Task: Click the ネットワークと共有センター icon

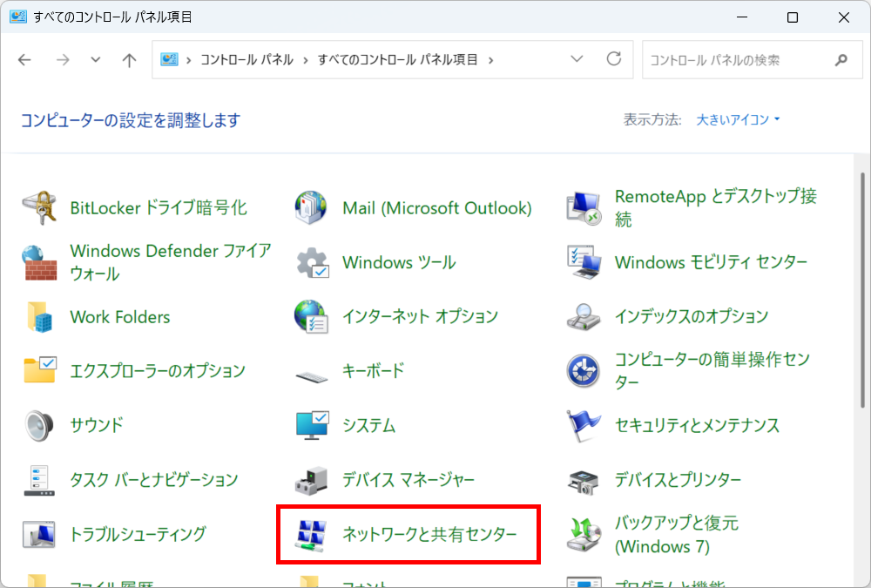Action: coord(311,535)
